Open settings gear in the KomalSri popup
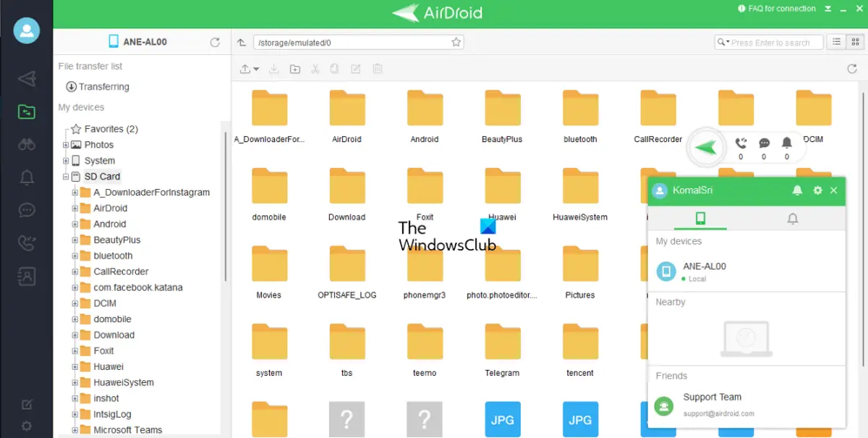 [817, 190]
